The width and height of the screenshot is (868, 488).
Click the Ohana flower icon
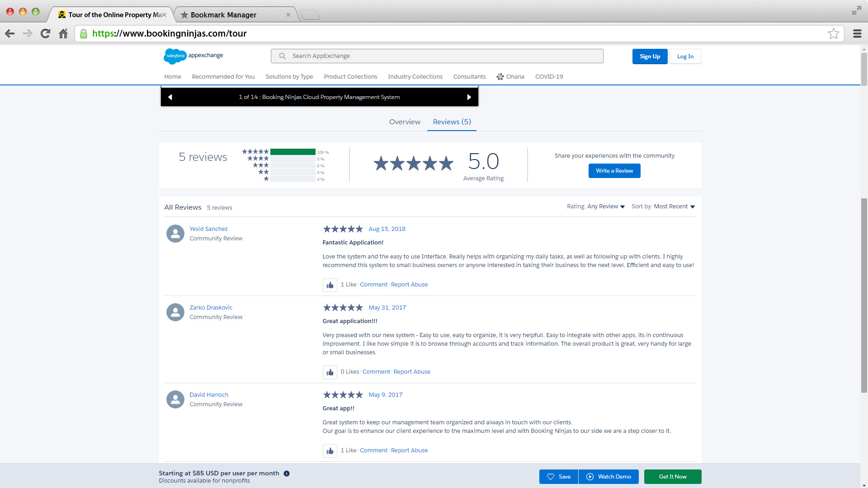(x=500, y=77)
